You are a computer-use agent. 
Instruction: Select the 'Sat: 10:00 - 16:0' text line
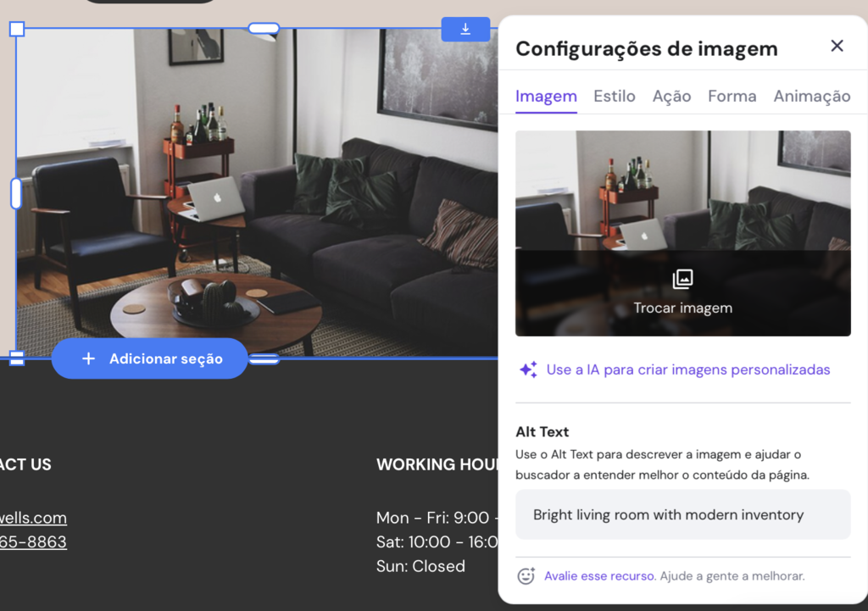pos(437,542)
